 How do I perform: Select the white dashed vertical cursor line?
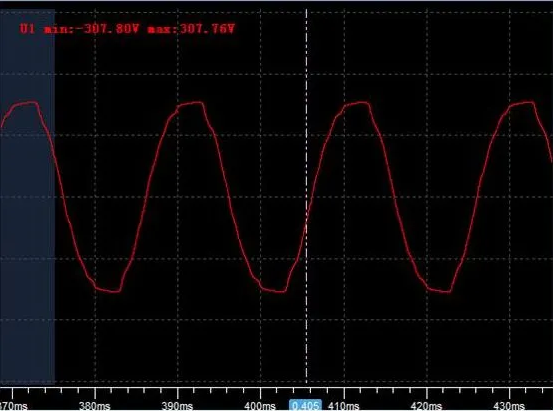click(x=306, y=196)
